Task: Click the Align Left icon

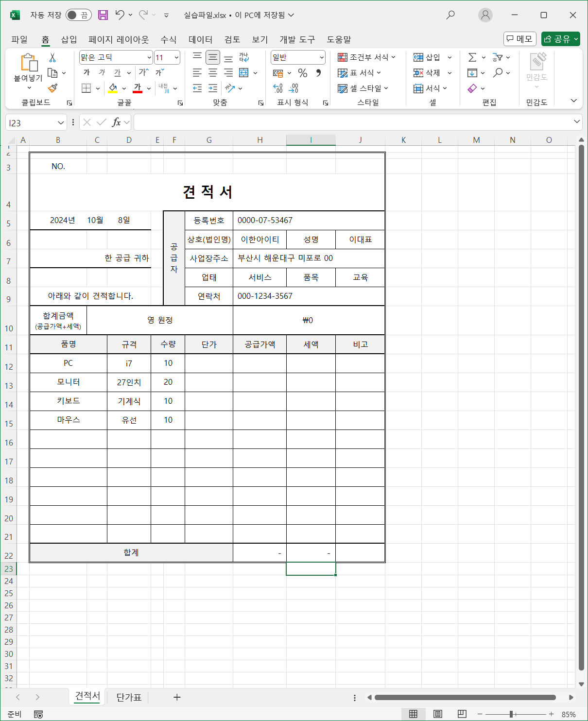Action: click(x=197, y=73)
